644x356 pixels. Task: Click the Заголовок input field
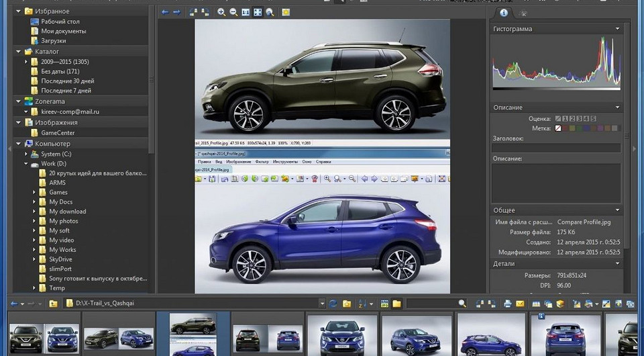pyautogui.click(x=556, y=148)
